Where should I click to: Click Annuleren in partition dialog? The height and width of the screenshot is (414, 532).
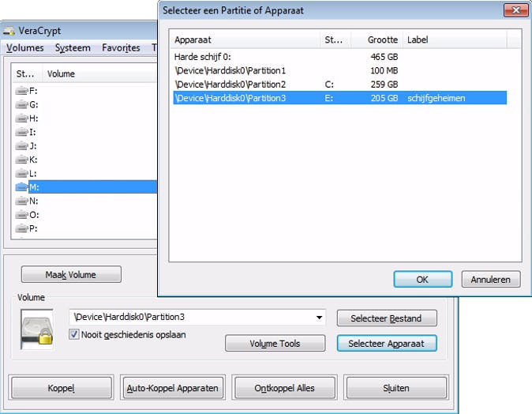pyautogui.click(x=491, y=279)
